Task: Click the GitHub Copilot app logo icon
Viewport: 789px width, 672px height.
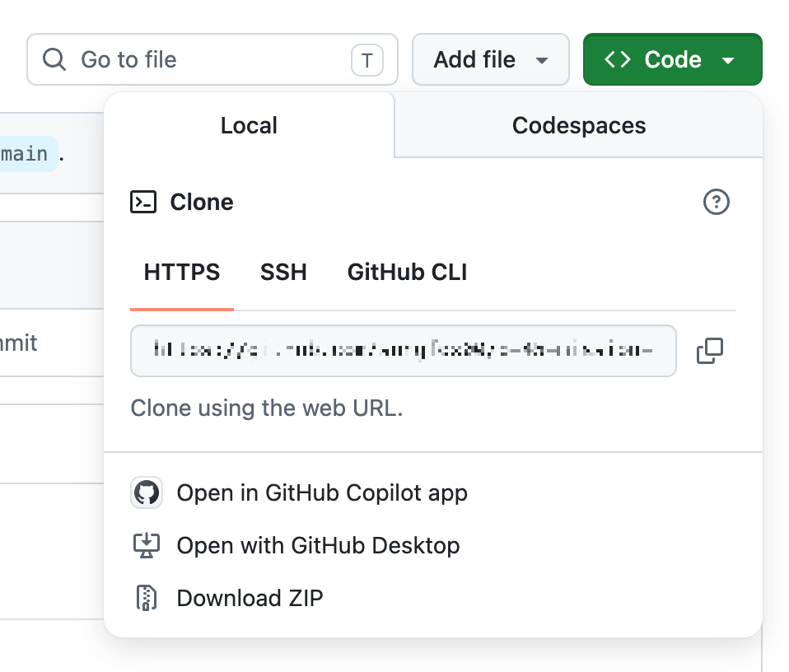Action: point(147,492)
